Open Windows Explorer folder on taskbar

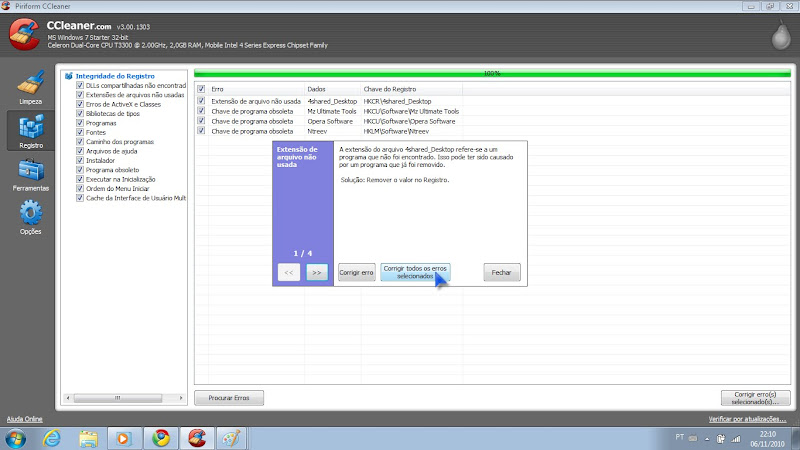click(88, 439)
